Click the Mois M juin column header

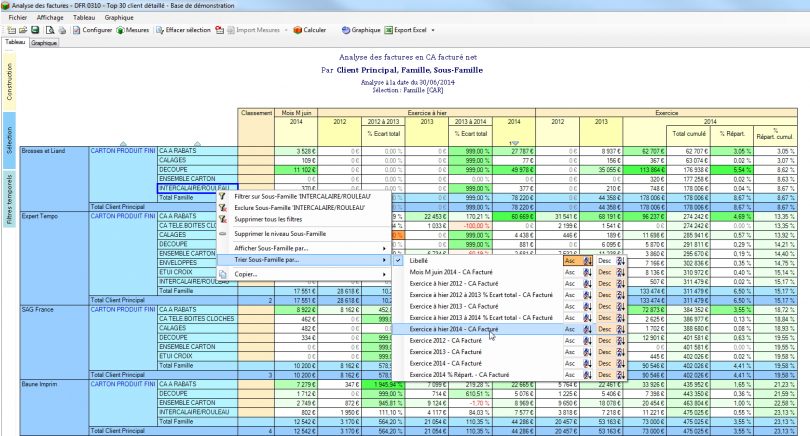coord(296,113)
